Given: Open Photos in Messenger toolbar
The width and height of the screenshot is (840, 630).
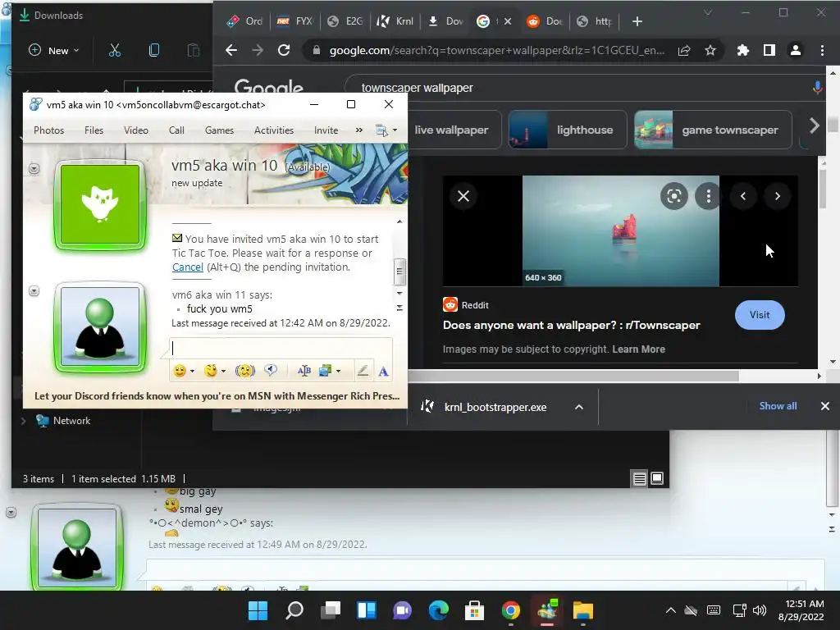Looking at the screenshot, I should point(48,130).
